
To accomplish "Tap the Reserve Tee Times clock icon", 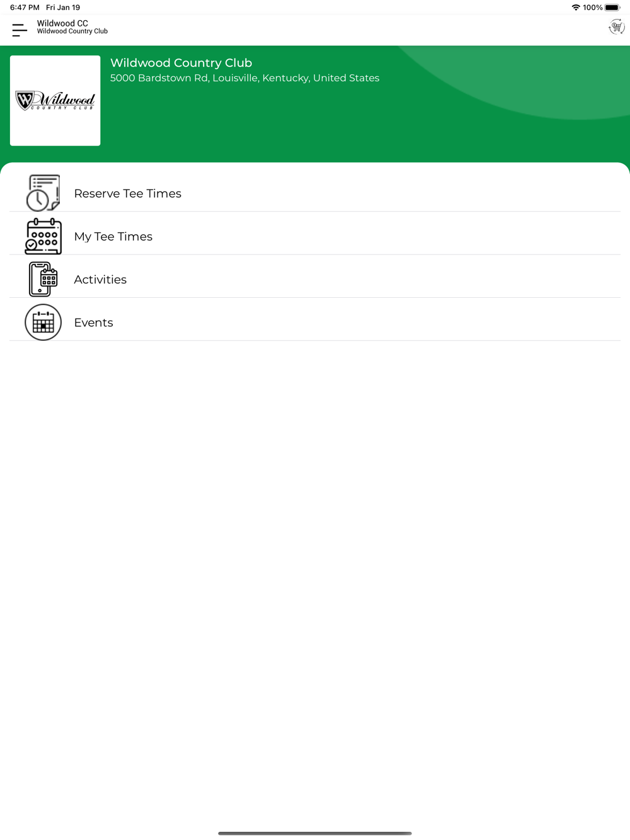I will coord(43,193).
